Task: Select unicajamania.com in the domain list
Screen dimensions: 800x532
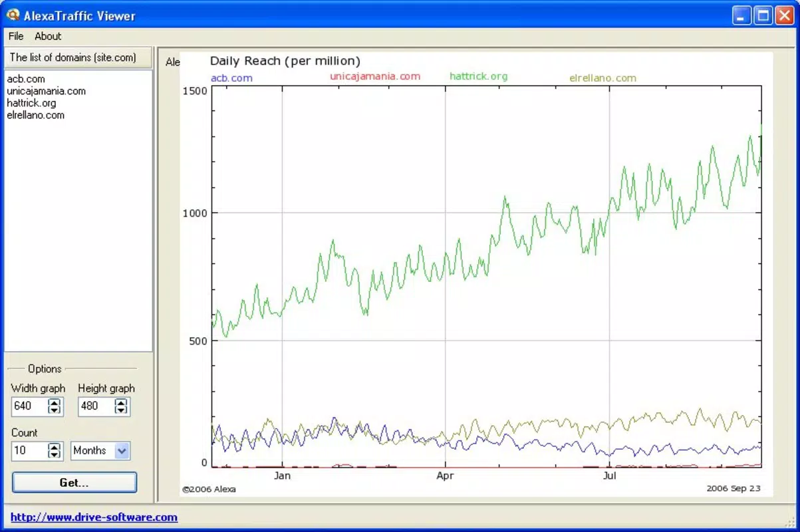Action: 46,91
